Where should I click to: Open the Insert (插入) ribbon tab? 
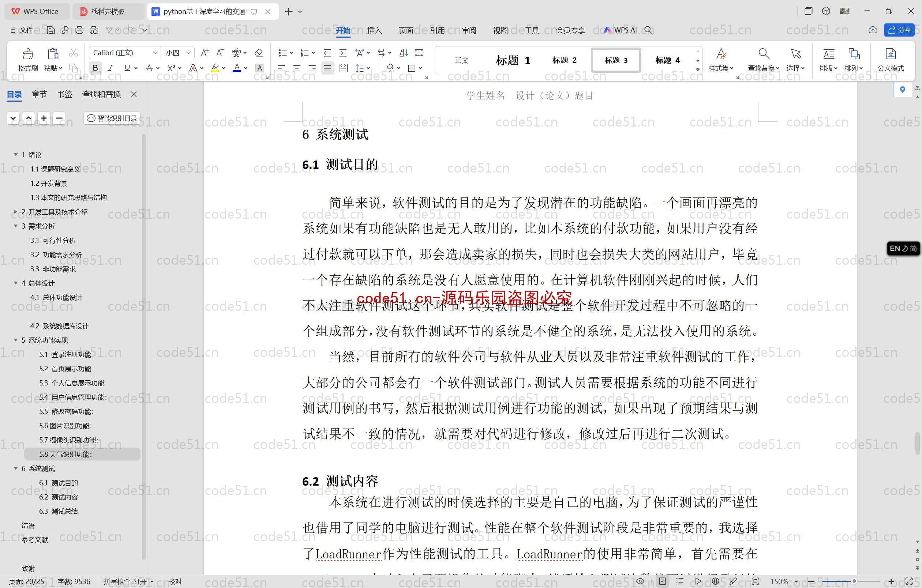374,30
